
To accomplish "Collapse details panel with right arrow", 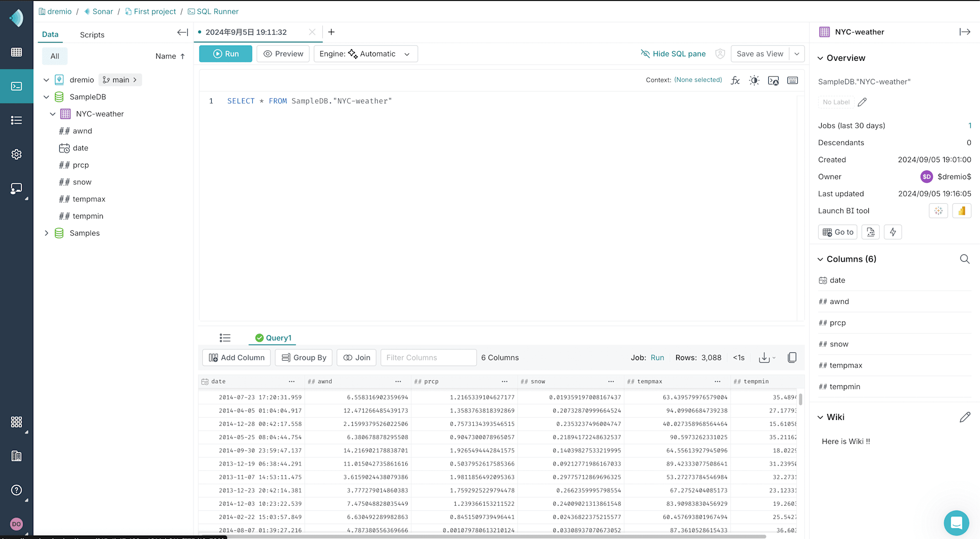I will [965, 32].
